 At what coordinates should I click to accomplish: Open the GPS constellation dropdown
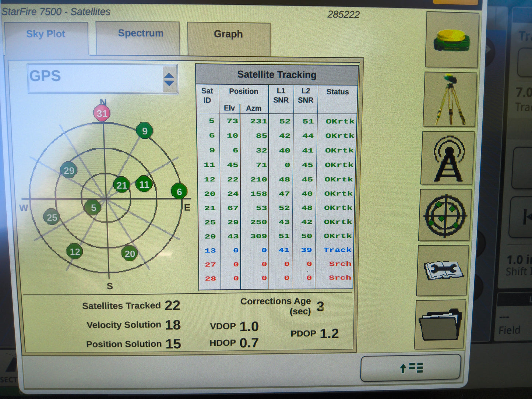[x=102, y=79]
